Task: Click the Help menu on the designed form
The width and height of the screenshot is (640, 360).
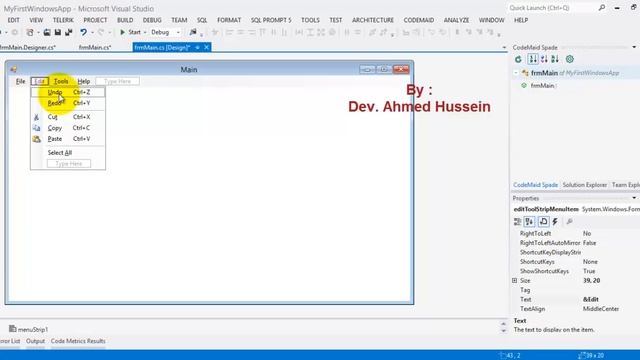Action: pos(84,81)
